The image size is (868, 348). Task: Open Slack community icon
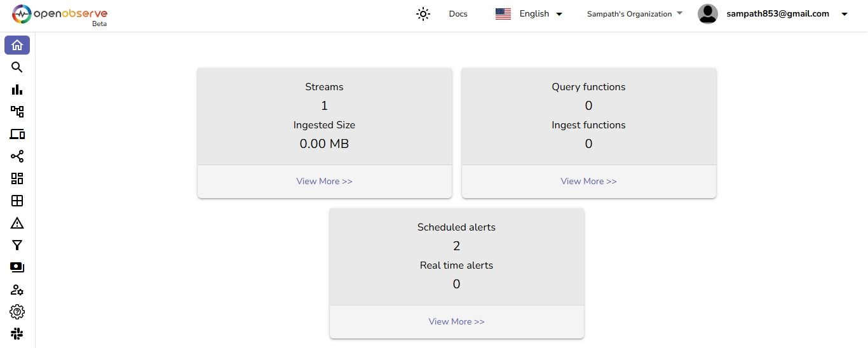pyautogui.click(x=17, y=333)
